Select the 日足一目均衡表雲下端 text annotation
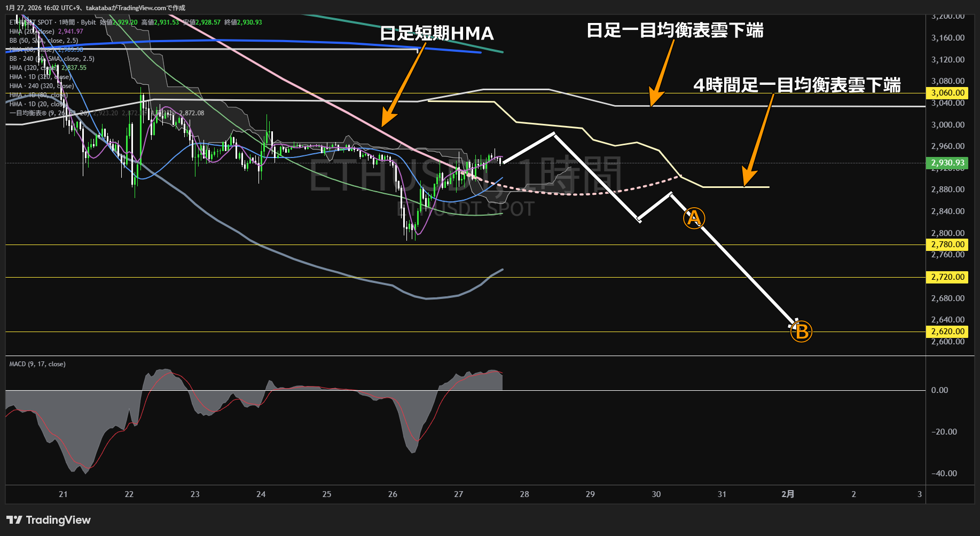 click(x=675, y=30)
